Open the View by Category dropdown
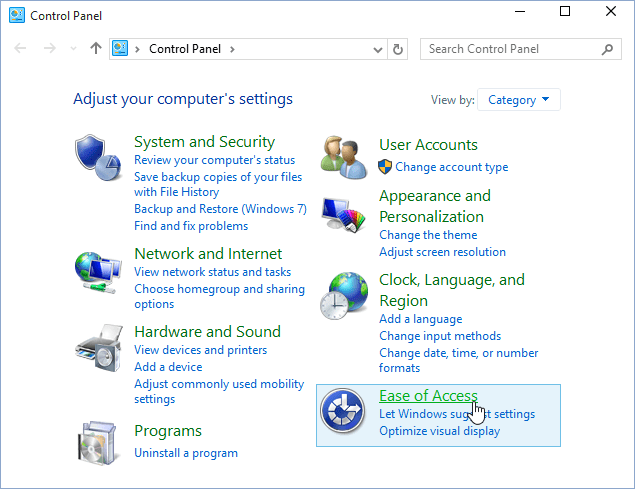635x489 pixels. (519, 100)
